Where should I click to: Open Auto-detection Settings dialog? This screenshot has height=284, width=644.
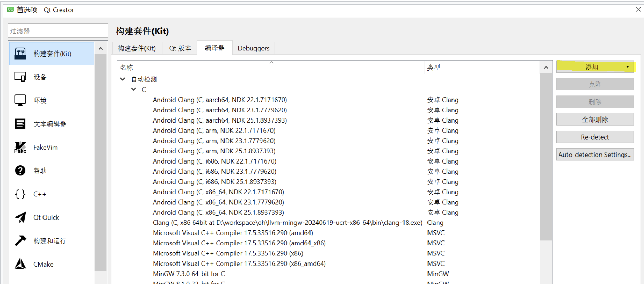(595, 155)
